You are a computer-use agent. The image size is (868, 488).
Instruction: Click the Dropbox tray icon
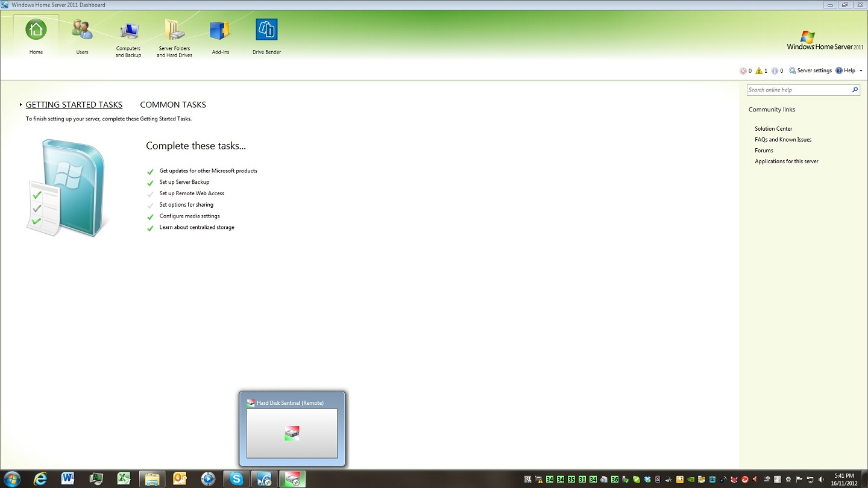pos(647,480)
